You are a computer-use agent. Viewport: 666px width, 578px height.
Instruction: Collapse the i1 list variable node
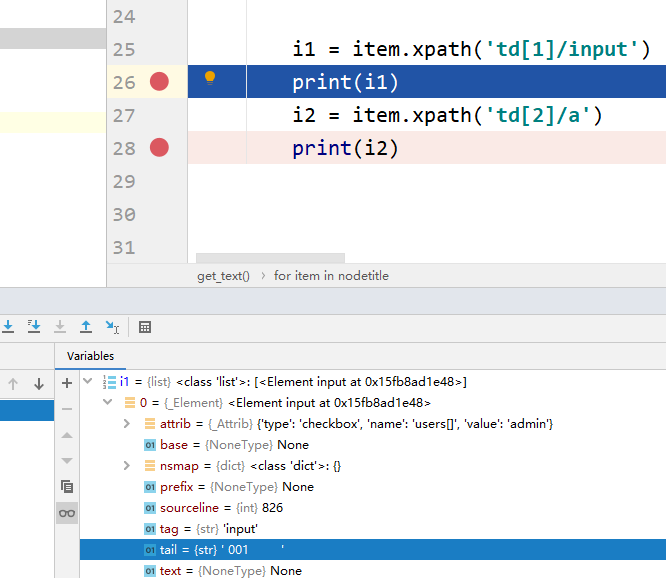(87, 382)
